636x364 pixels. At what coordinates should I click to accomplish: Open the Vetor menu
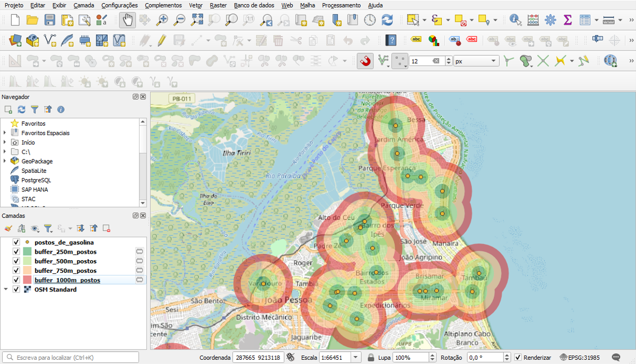click(x=196, y=5)
